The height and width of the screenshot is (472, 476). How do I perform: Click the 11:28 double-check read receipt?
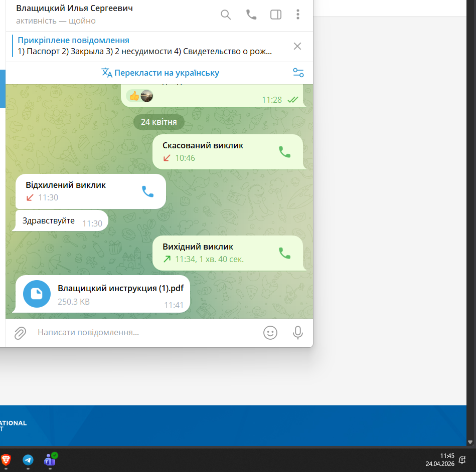[293, 100]
